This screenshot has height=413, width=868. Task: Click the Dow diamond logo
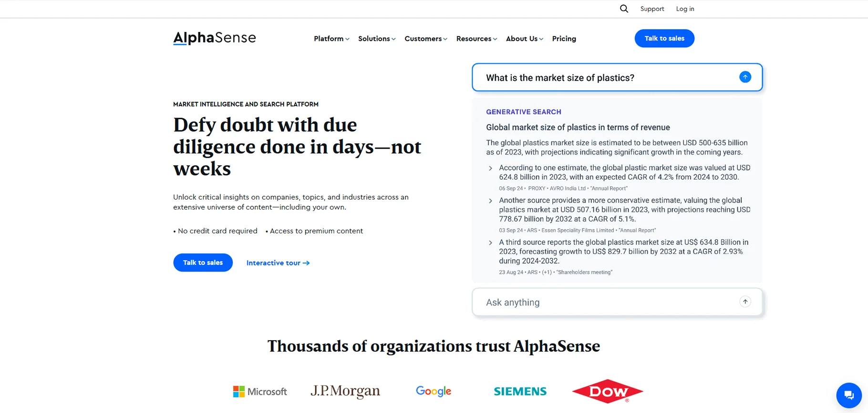tap(608, 392)
